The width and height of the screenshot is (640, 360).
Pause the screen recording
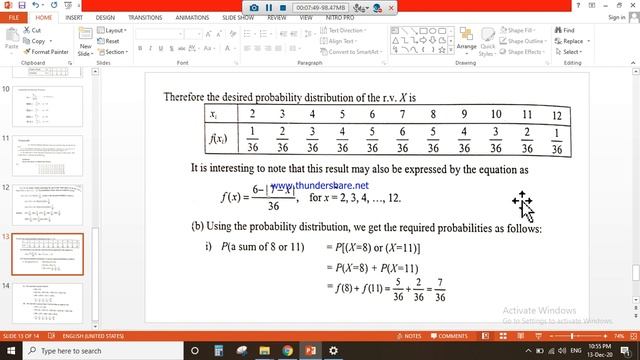pyautogui.click(x=269, y=8)
